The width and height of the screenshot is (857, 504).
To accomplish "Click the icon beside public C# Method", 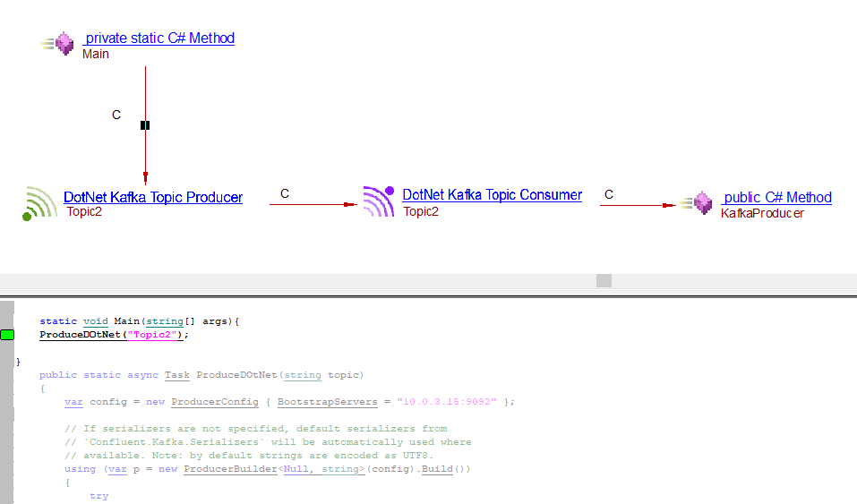I will 698,203.
